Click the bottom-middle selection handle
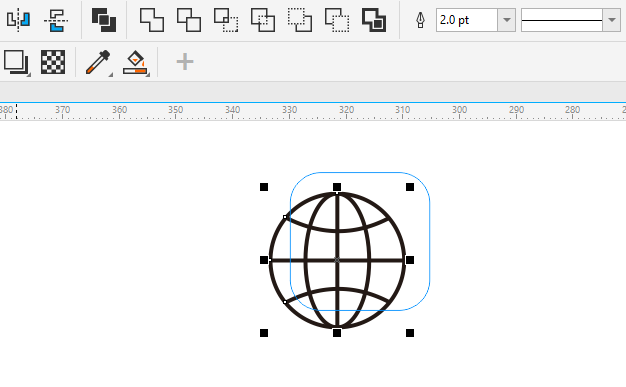 (337, 333)
